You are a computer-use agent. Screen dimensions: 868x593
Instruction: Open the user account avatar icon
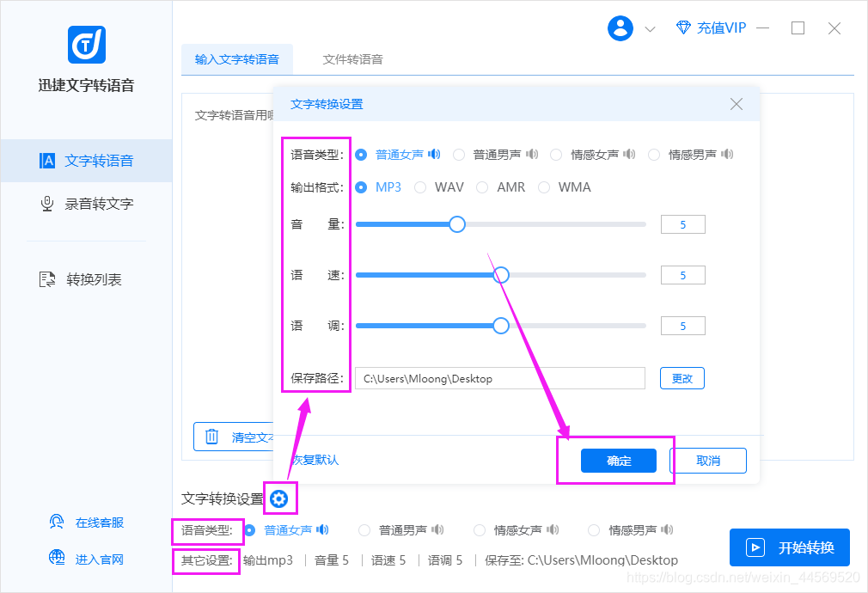620,28
